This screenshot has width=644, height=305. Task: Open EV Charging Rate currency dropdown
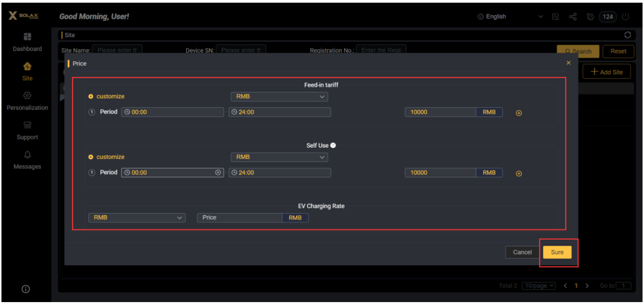(x=137, y=218)
